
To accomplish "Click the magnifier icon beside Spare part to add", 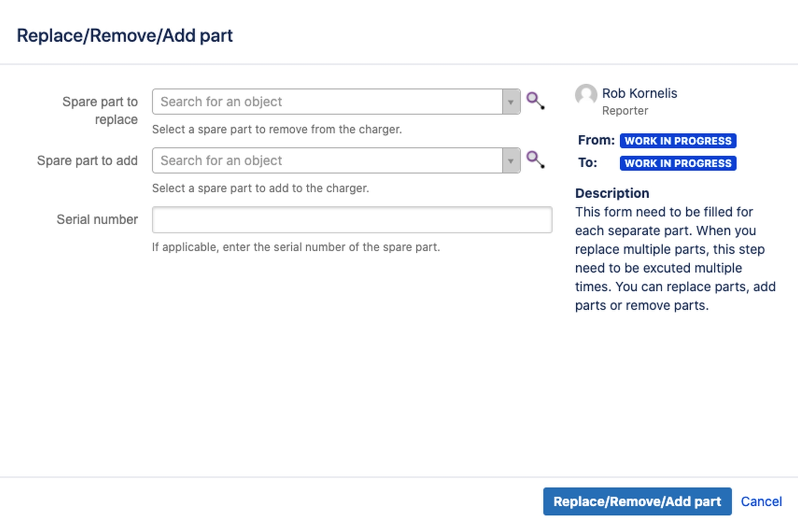I will point(535,160).
